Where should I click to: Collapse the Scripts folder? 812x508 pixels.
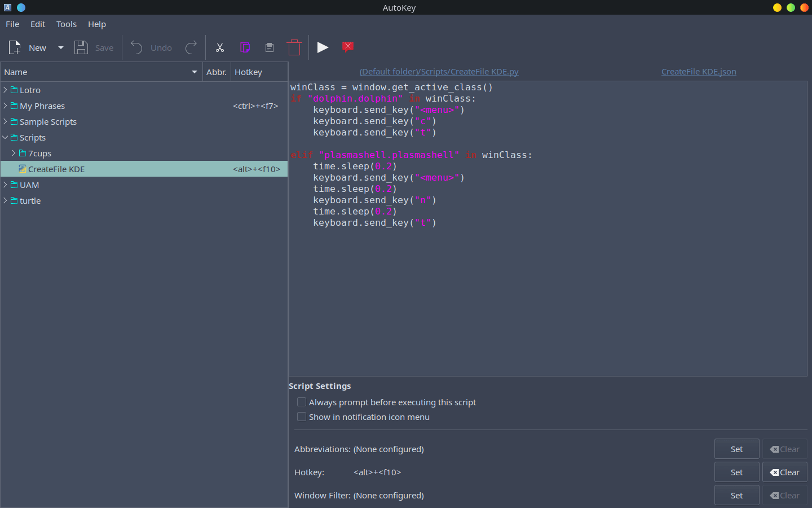pos(5,137)
